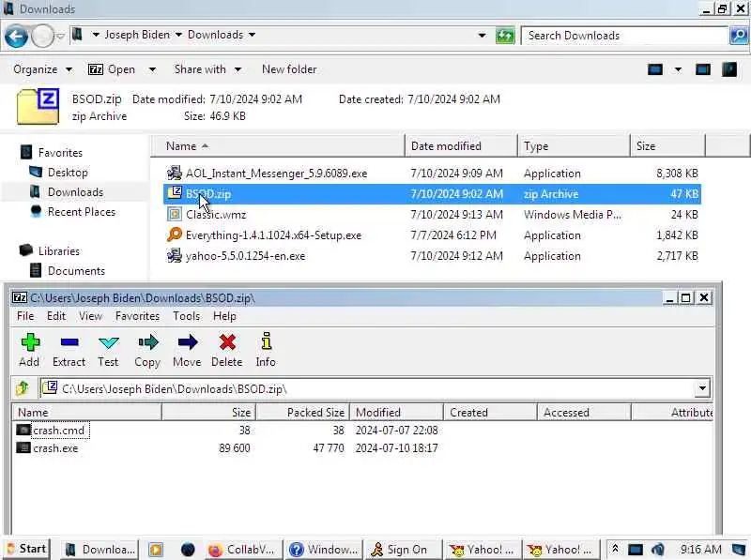This screenshot has width=751, height=560.
Task: Click the 7-Zip archive path field
Action: [367, 388]
